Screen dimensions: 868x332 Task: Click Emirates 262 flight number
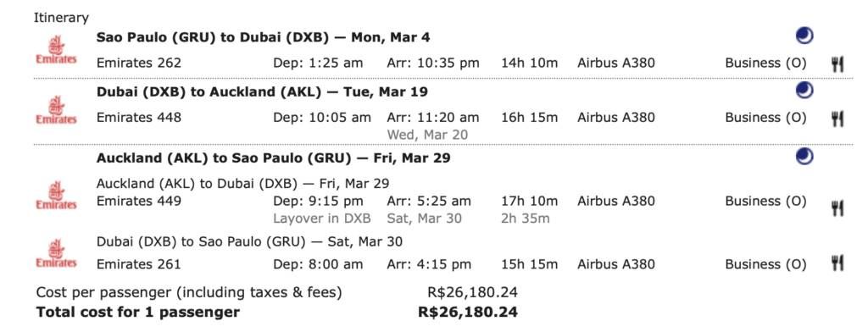(x=138, y=63)
